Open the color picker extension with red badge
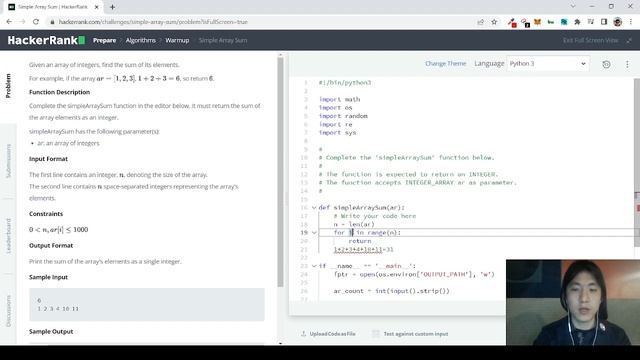640x360 pixels. 512,22
